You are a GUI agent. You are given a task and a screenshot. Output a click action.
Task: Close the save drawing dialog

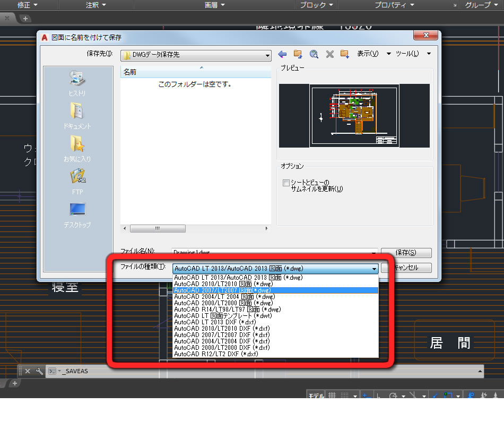point(426,35)
